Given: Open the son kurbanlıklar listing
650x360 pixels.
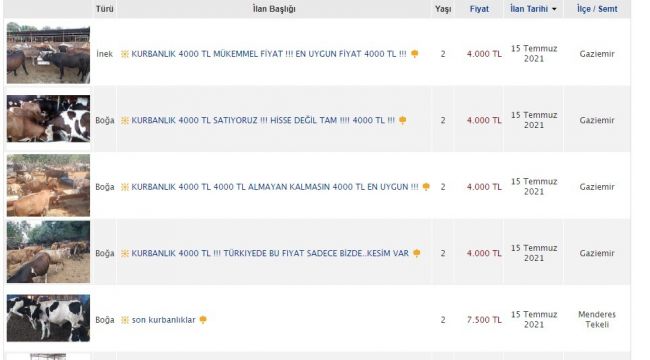Looking at the screenshot, I should pos(163,320).
